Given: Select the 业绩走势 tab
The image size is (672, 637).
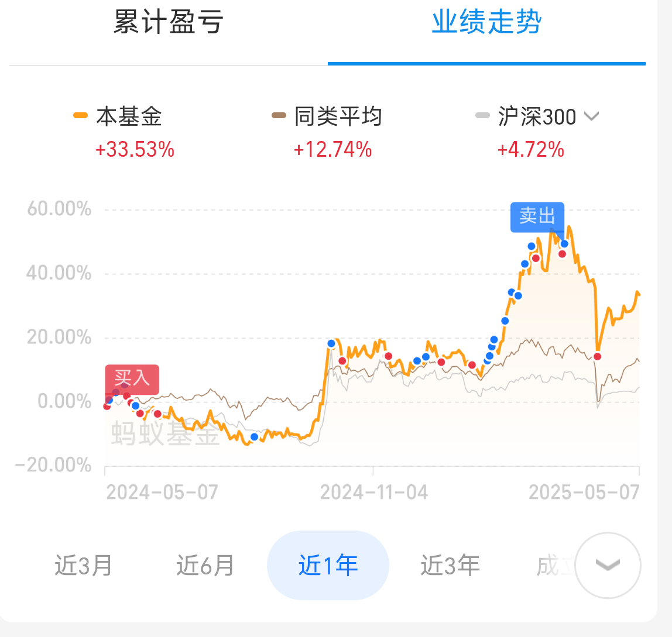Looking at the screenshot, I should [486, 22].
